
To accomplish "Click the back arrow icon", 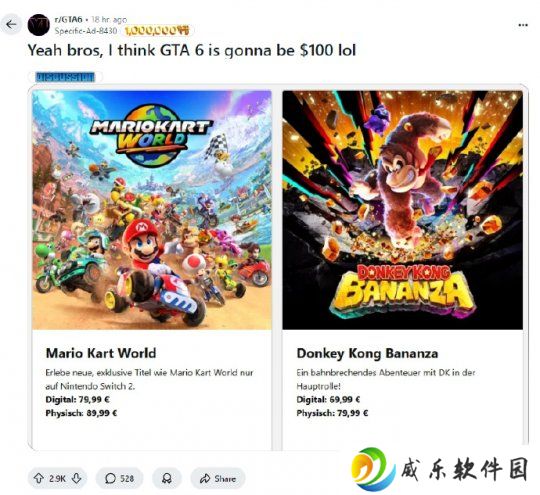I will click(x=11, y=24).
